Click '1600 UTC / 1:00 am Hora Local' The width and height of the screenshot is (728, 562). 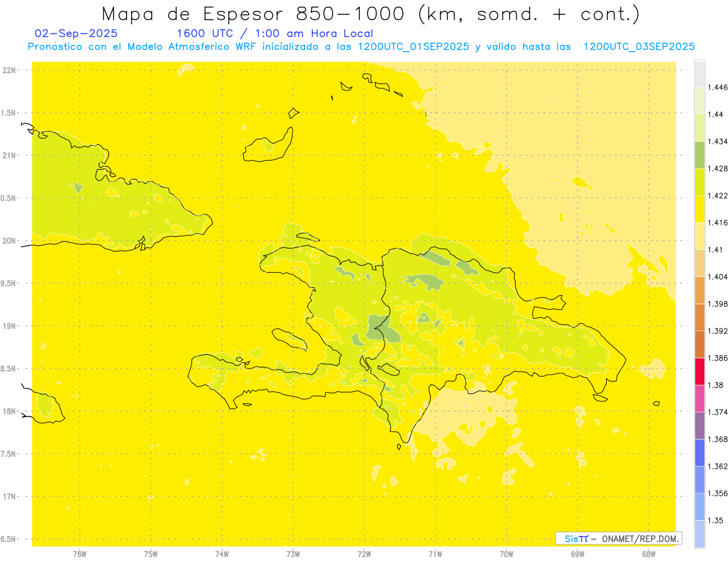[x=275, y=33]
